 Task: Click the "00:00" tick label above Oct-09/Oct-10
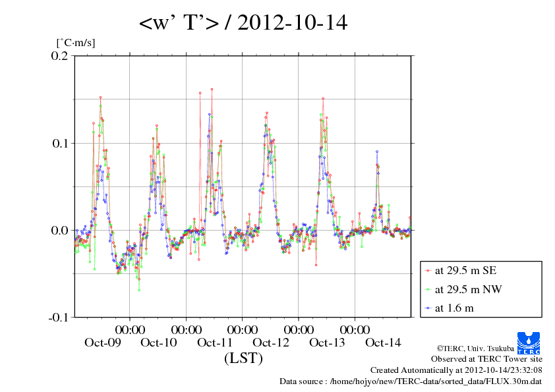tap(130, 329)
